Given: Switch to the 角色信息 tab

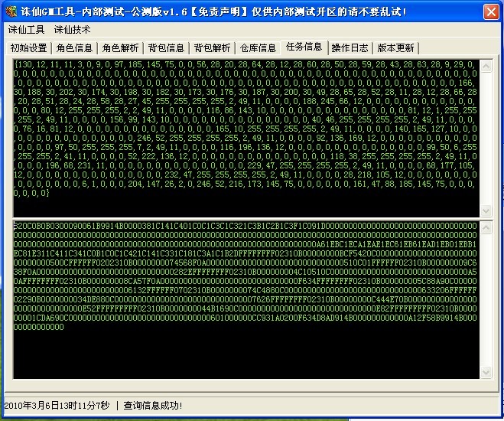Looking at the screenshot, I should (x=75, y=47).
